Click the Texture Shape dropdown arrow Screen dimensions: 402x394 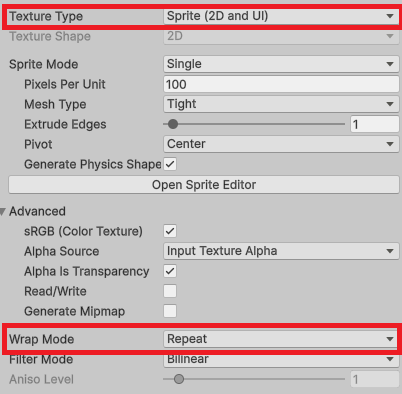[x=390, y=36]
